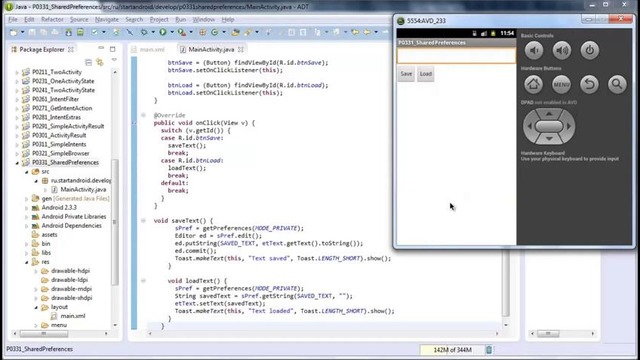Click the emulator volume down button
The image size is (640, 360).
[x=534, y=51]
